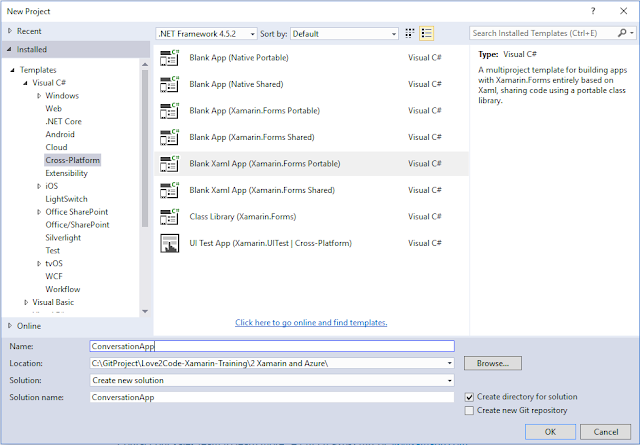Screen dimensions: 640x445
Task: Expand the Online section
Action: pos(10,326)
